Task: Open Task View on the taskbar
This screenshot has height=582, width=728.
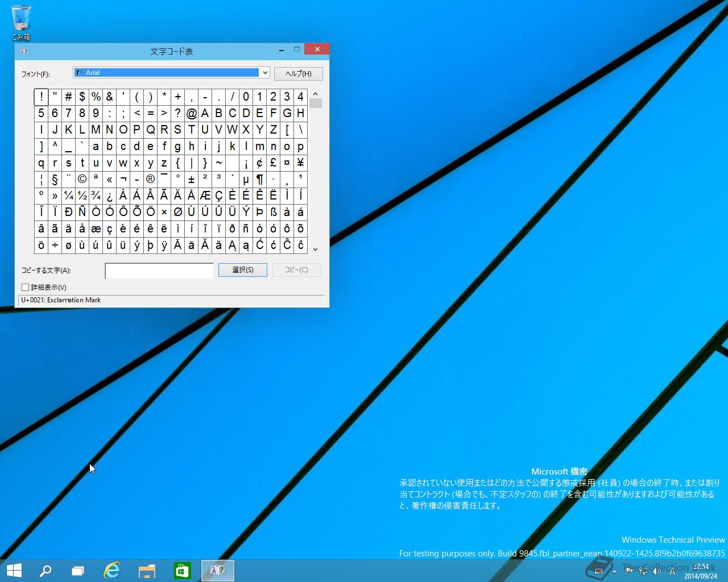Action: pos(78,571)
